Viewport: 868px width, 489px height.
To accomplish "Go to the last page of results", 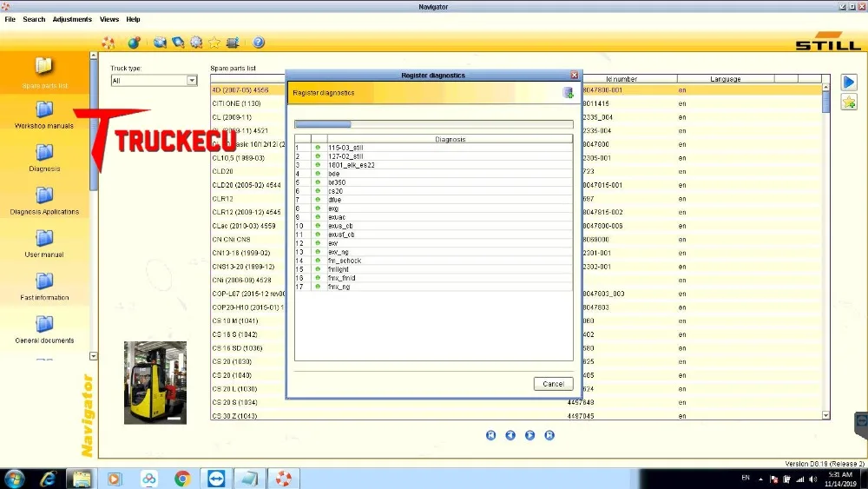I will (549, 435).
